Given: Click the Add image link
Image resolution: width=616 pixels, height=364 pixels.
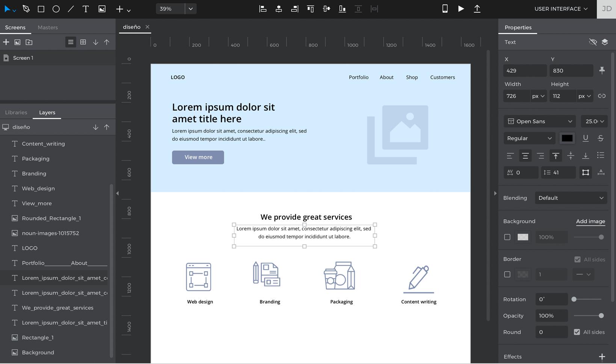Looking at the screenshot, I should (x=590, y=221).
